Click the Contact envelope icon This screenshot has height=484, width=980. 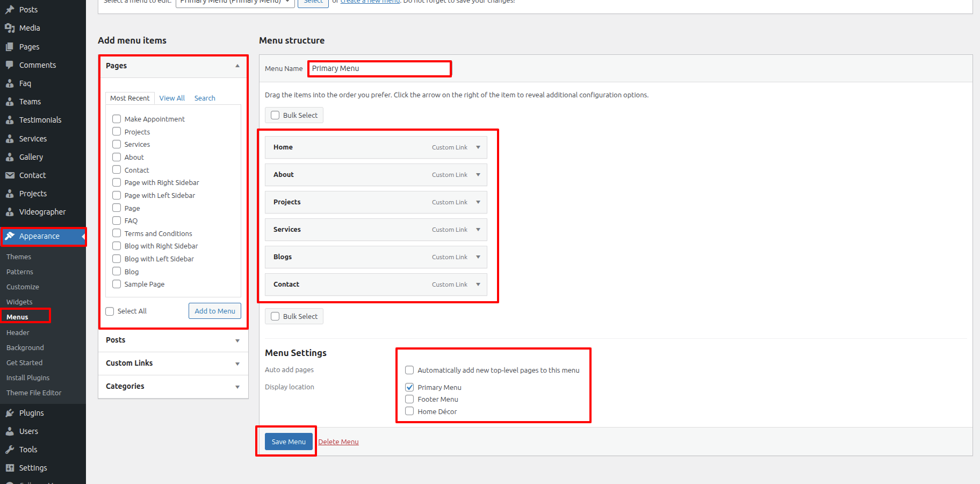10,175
